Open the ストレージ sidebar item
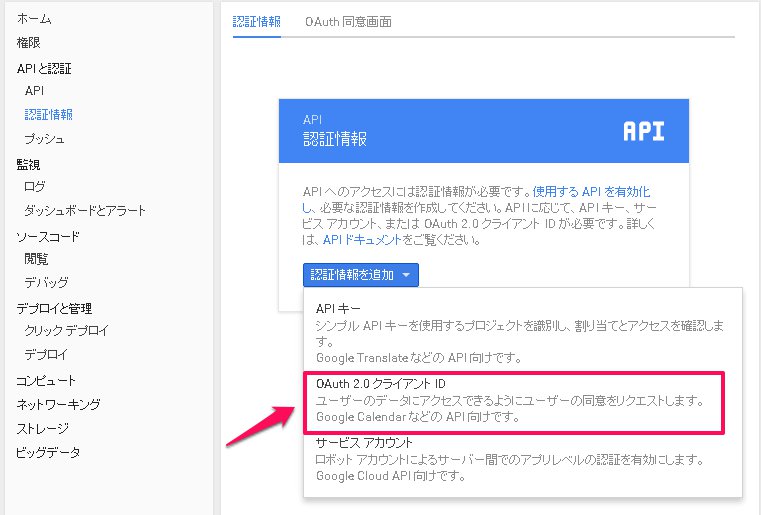The image size is (761, 515). pyautogui.click(x=43, y=429)
